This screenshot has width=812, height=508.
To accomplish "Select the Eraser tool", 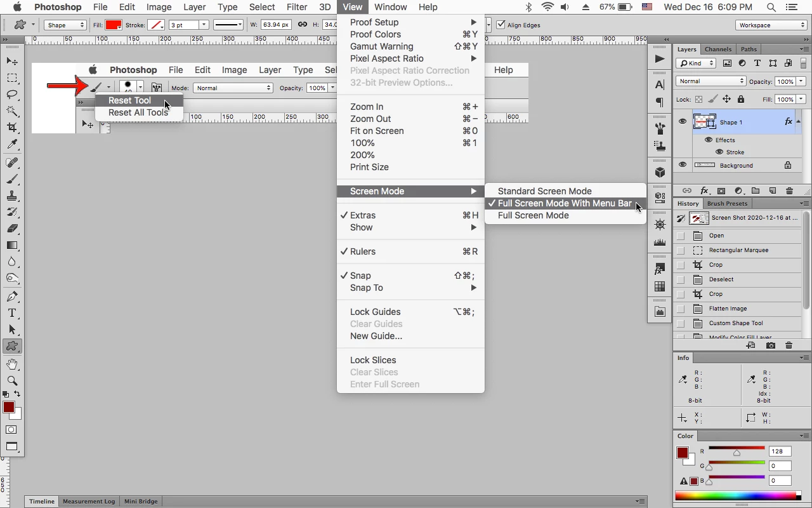I will (12, 229).
